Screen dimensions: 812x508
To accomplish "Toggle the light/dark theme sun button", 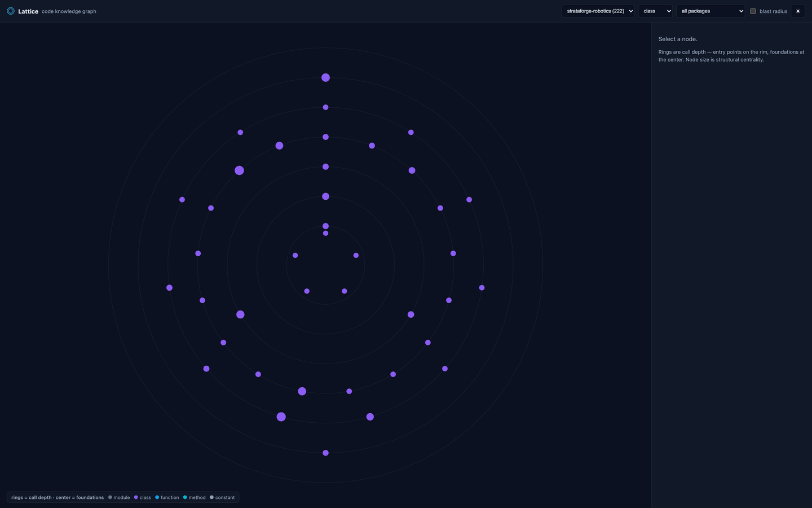I will point(798,11).
